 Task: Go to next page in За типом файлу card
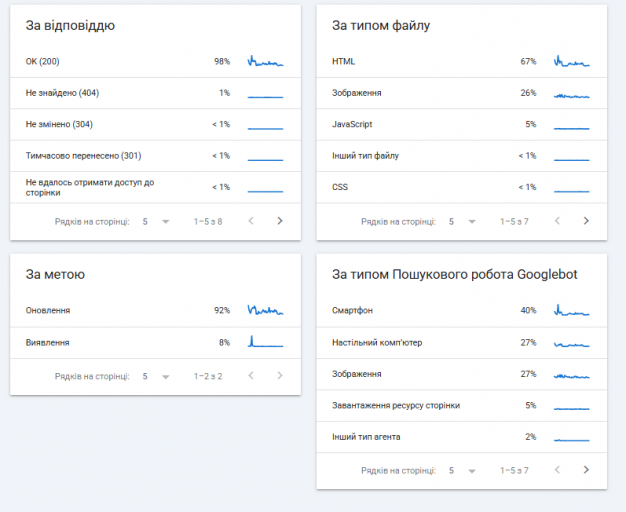point(586,221)
